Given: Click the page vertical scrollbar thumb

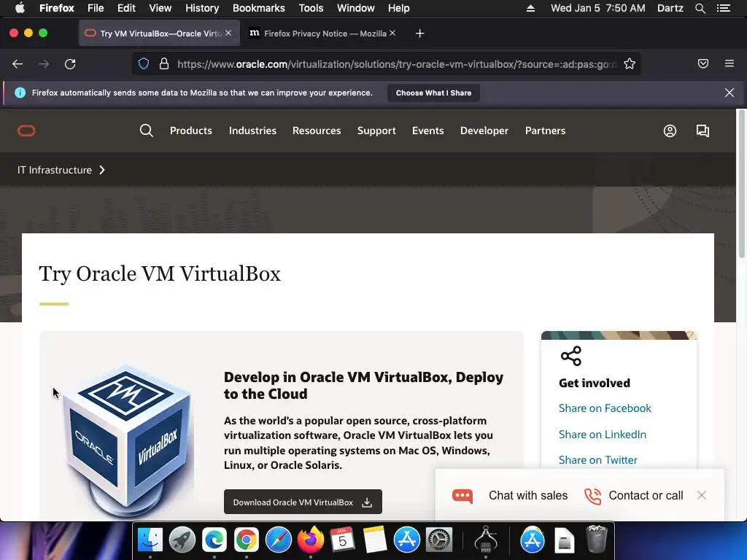Looking at the screenshot, I should pos(741,184).
